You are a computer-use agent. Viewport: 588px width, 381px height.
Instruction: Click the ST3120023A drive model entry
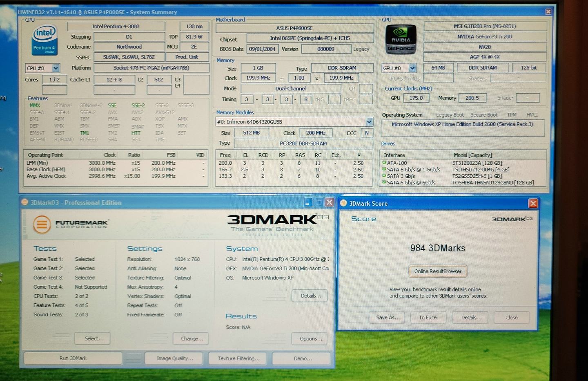coord(477,163)
